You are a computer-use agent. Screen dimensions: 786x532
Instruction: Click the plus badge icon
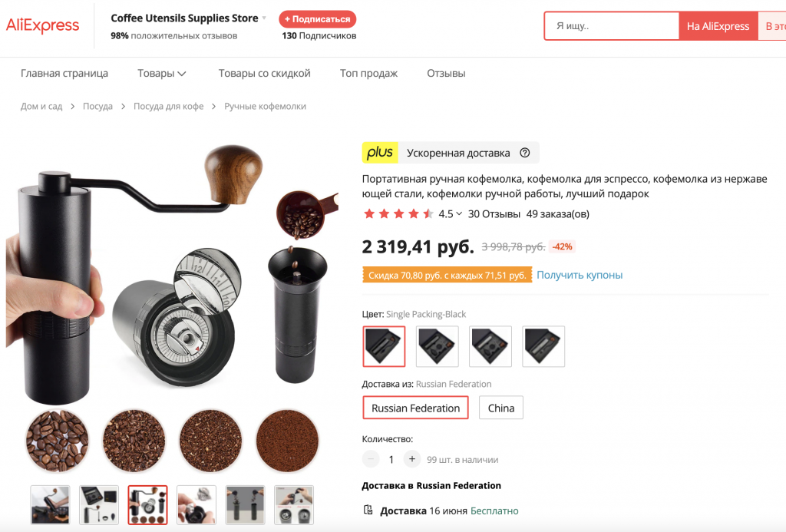click(380, 153)
